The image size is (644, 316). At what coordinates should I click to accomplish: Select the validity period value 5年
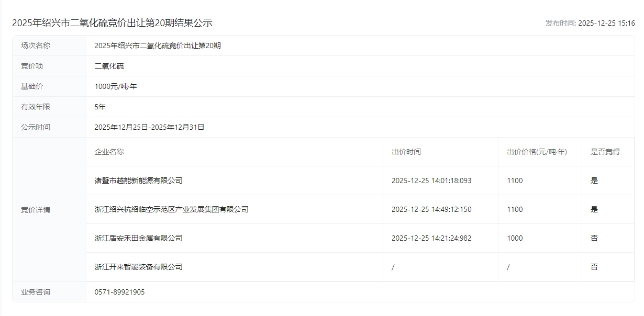click(100, 107)
